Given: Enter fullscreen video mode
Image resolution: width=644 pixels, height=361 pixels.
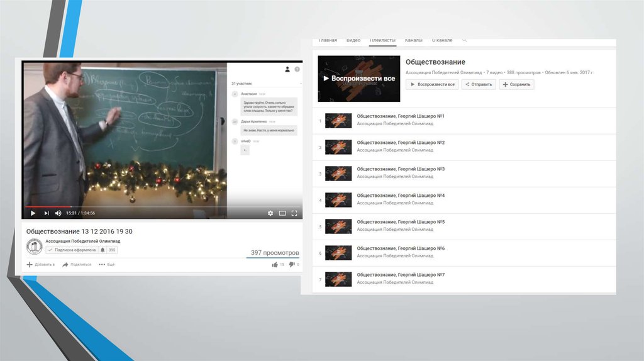Looking at the screenshot, I should [x=294, y=213].
